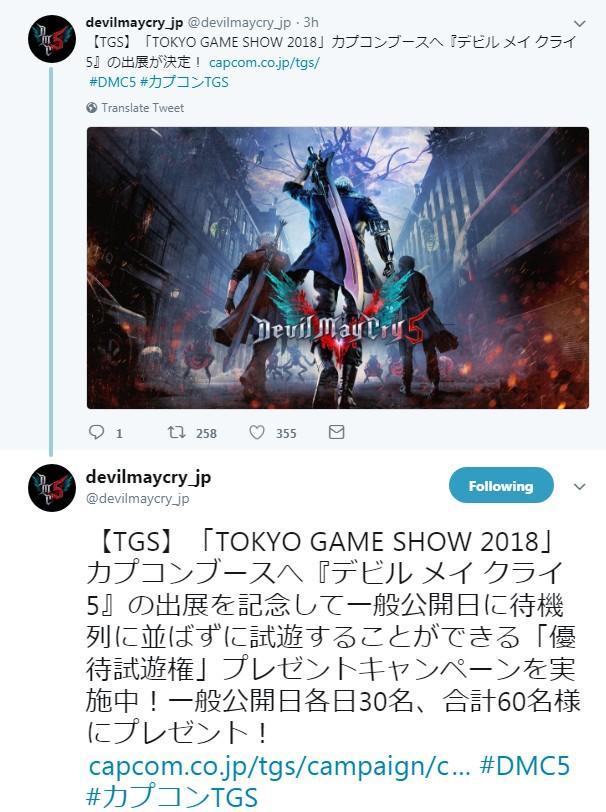Open the capcom.co.jp/tgs/campaign link
The width and height of the screenshot is (606, 812).
click(280, 766)
